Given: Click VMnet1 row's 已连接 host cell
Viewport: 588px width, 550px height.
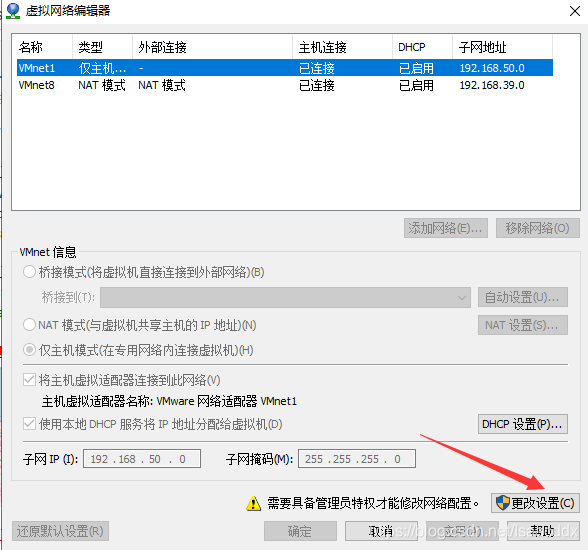Looking at the screenshot, I should (316, 68).
